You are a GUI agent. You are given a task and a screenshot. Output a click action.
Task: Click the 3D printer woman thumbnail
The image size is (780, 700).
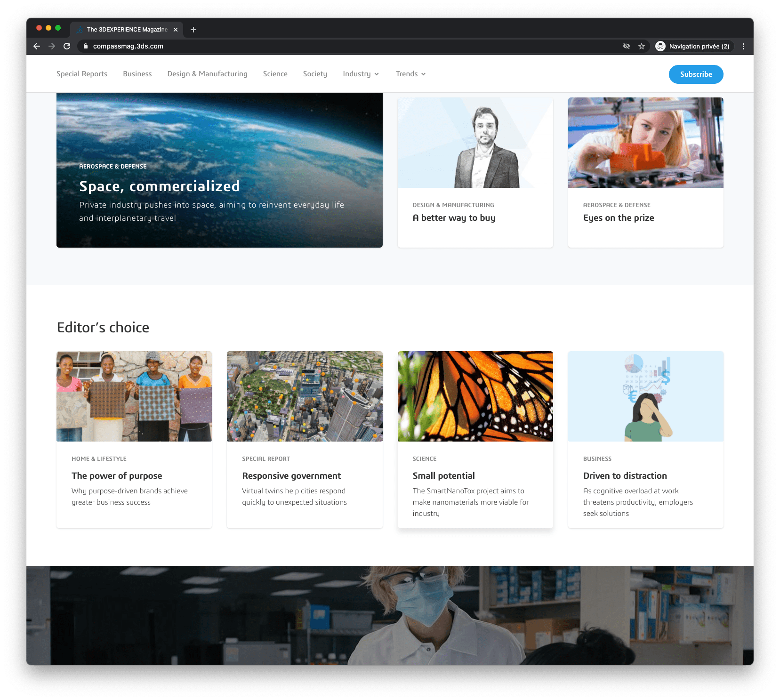[x=645, y=143]
